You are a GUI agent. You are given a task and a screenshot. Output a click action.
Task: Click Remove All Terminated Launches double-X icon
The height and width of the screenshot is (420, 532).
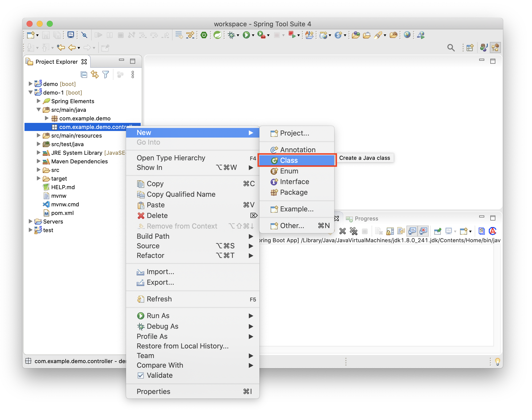[x=354, y=231]
